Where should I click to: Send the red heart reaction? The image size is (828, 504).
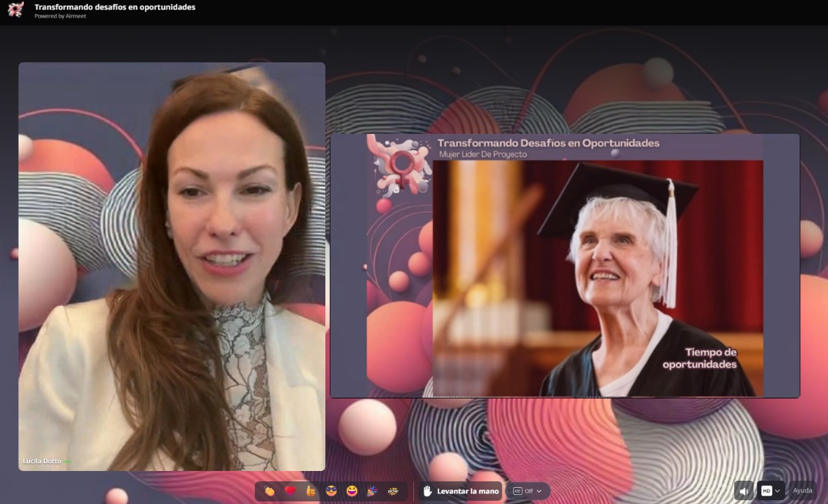290,491
